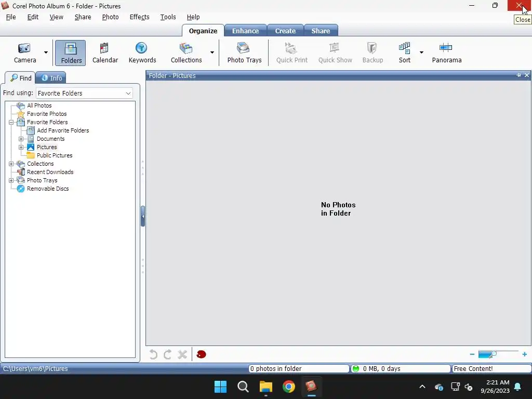This screenshot has height=399, width=532.
Task: Select the Find panel tab
Action: pos(20,78)
